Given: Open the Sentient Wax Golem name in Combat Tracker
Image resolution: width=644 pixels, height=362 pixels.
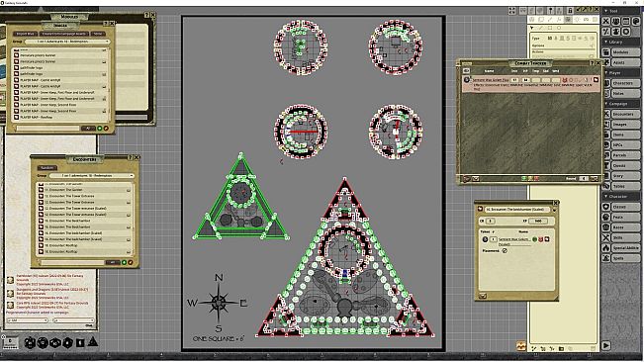Looking at the screenshot, I should point(491,80).
